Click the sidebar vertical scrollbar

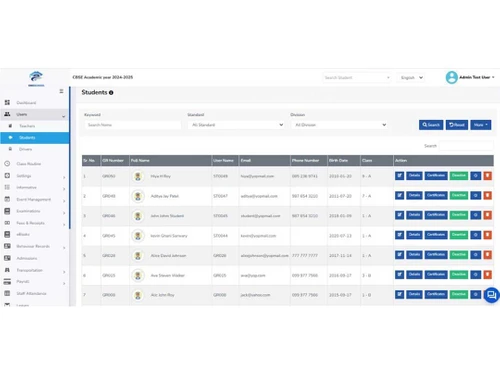[70, 158]
